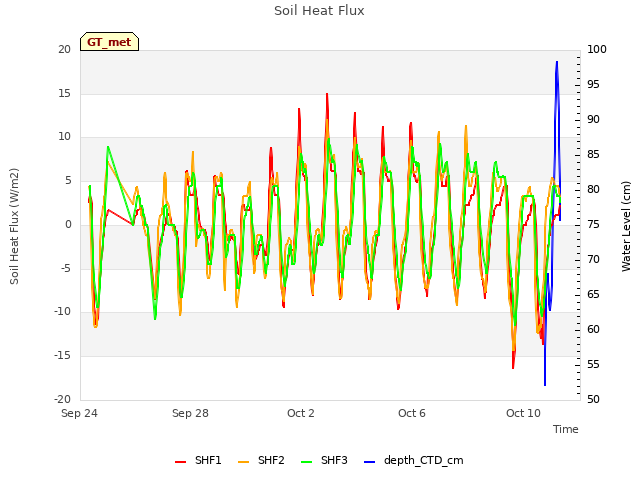Toggle the SHF3 legend entry
This screenshot has height=480, width=640.
pos(324,460)
